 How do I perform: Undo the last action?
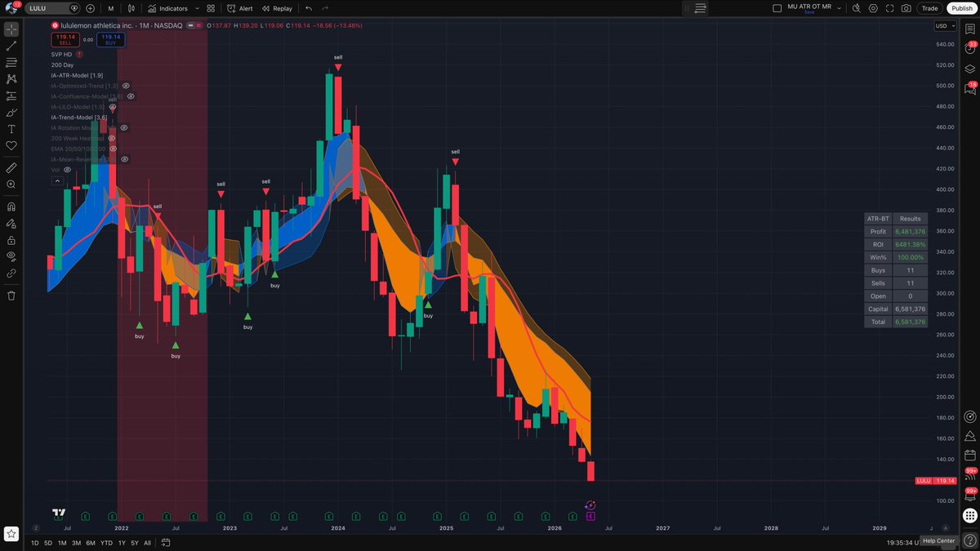coord(309,8)
